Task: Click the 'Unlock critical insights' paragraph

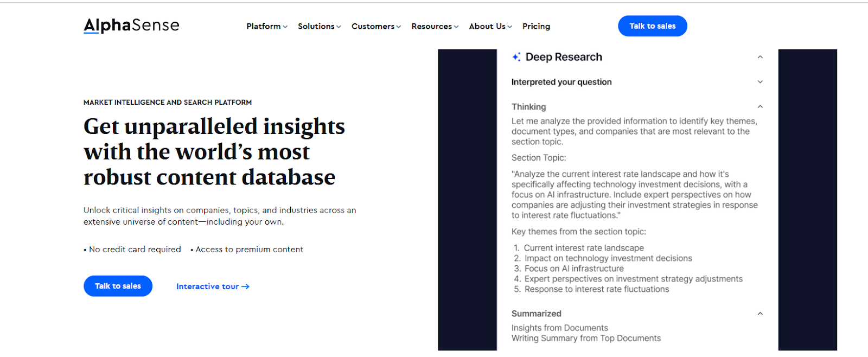Action: [220, 216]
